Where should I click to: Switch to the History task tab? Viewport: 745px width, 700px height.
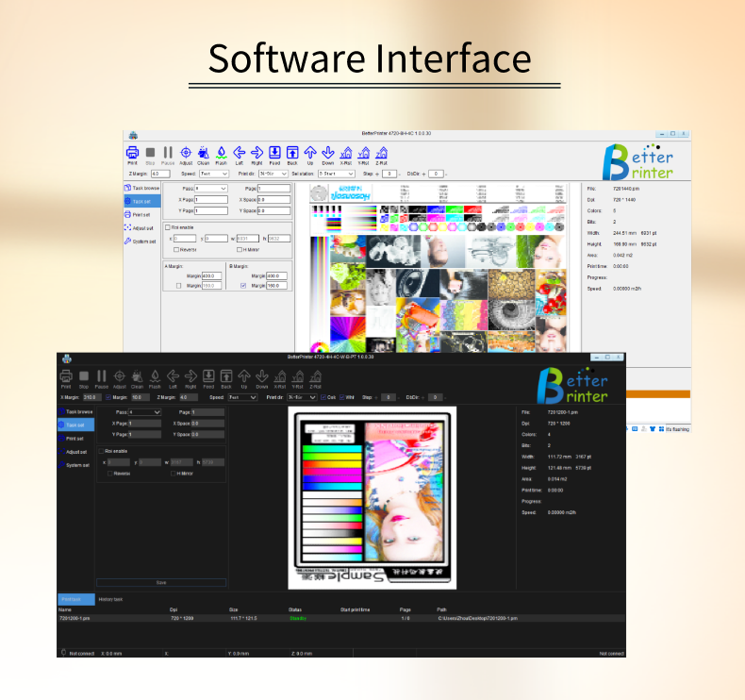tap(111, 600)
